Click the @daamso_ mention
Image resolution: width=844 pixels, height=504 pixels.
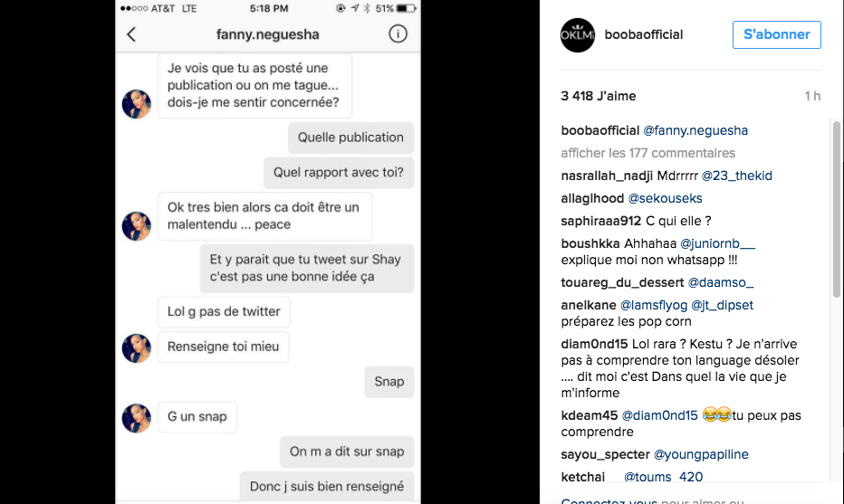(x=721, y=282)
